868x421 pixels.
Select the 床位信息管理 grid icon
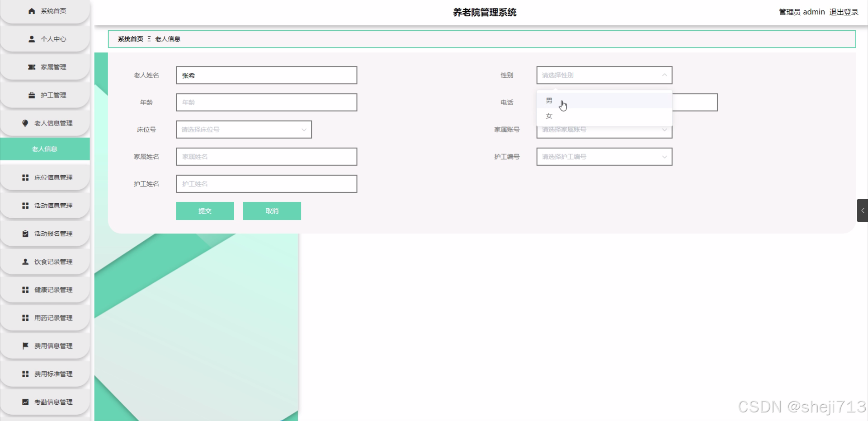click(x=25, y=177)
